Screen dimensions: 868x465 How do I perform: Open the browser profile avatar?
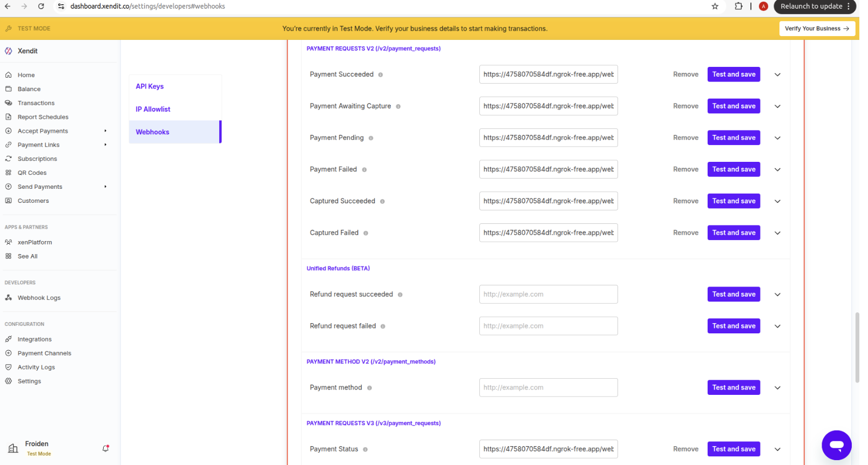[763, 6]
